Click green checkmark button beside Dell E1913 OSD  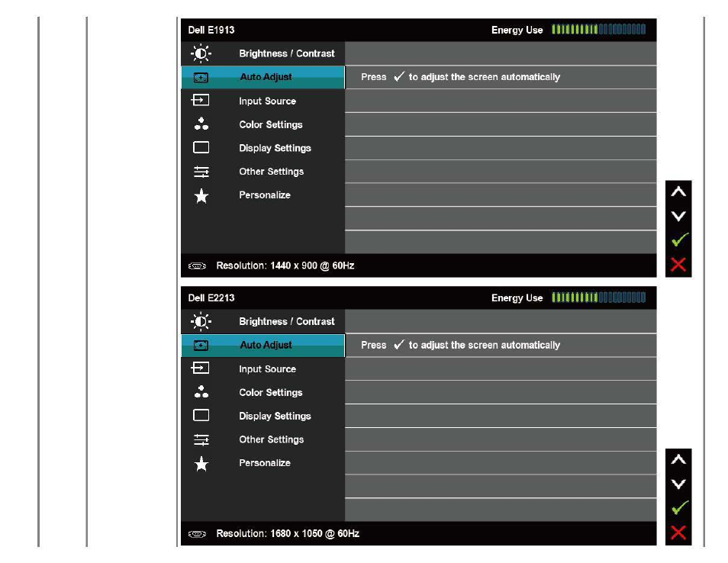tap(679, 240)
